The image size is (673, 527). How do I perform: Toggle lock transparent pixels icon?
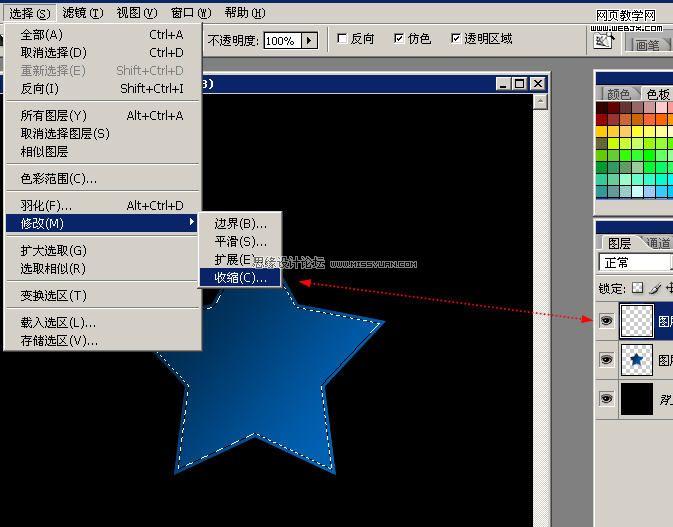tap(638, 288)
